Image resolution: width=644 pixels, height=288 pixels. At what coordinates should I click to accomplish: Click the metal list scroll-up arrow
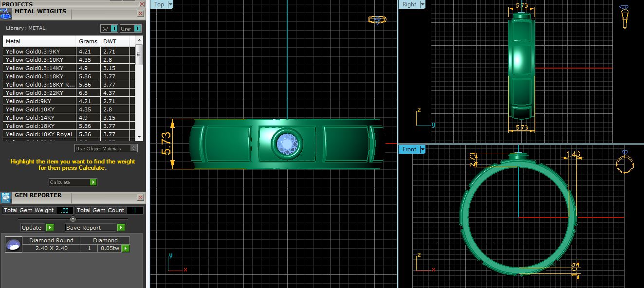coord(139,40)
